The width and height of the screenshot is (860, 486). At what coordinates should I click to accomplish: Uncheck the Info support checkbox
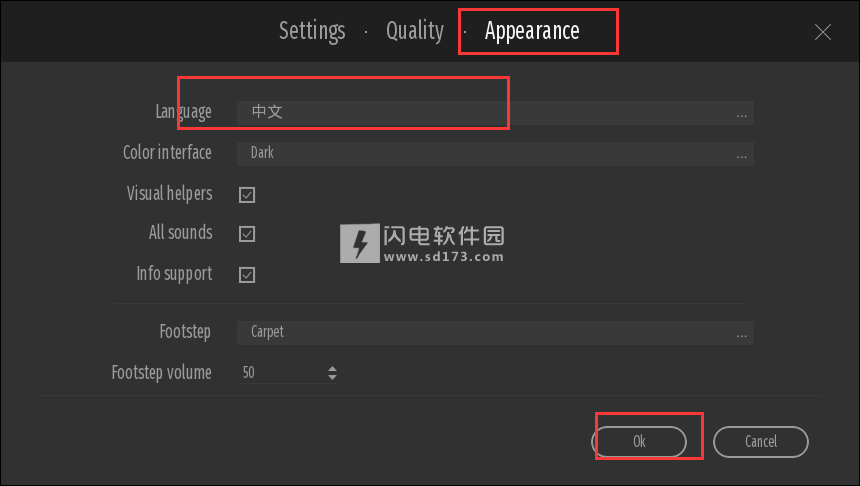[x=247, y=275]
